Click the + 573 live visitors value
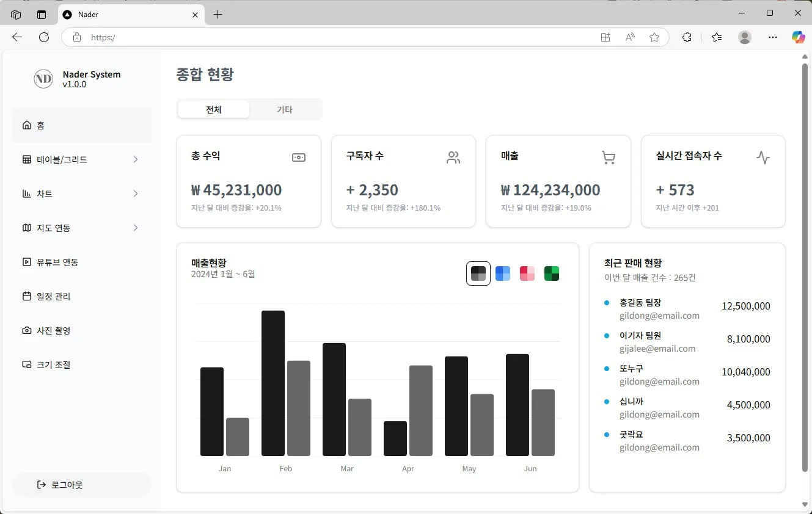The image size is (812, 514). (x=675, y=190)
